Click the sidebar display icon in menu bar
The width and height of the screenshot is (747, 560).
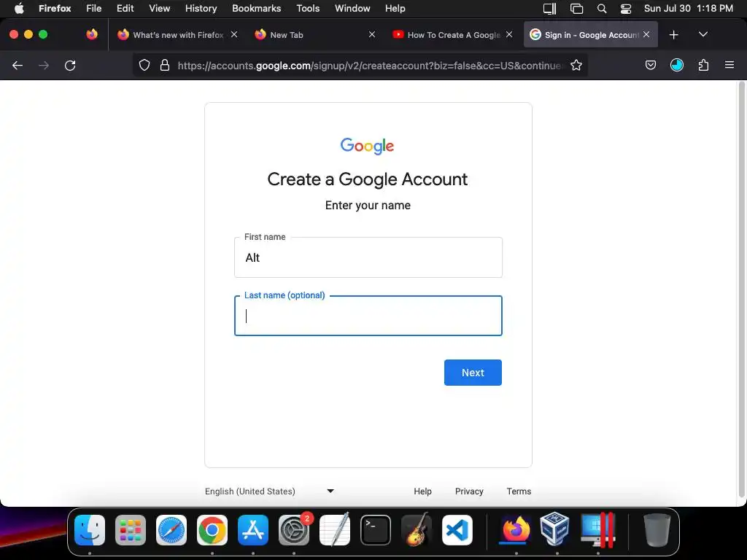click(x=550, y=9)
